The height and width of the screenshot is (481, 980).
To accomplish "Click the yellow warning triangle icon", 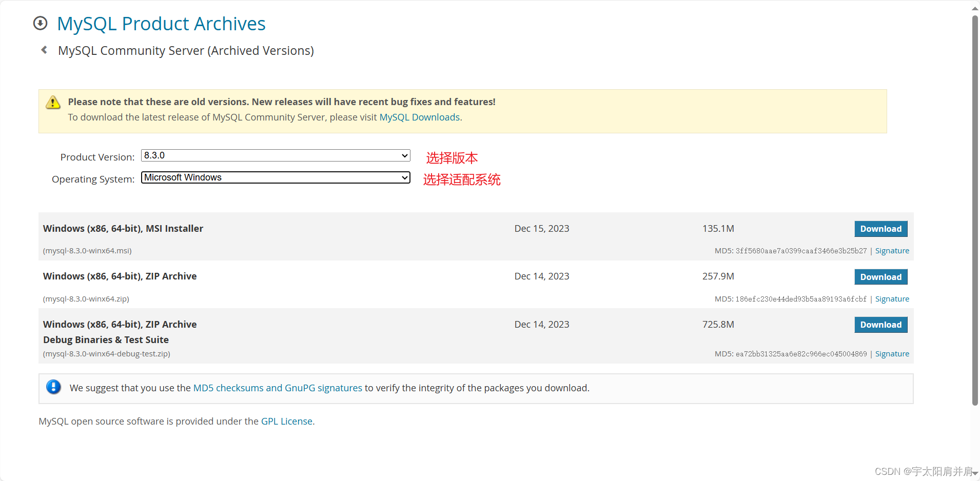I will pyautogui.click(x=53, y=103).
